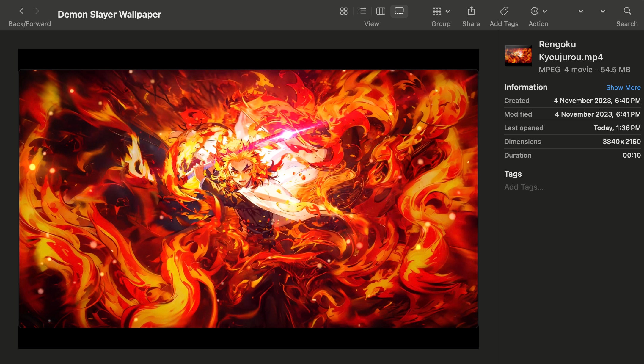Switch to icon view

344,11
